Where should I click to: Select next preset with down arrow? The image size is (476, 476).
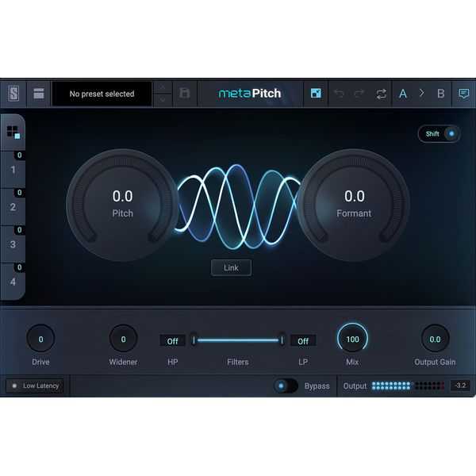pos(163,100)
